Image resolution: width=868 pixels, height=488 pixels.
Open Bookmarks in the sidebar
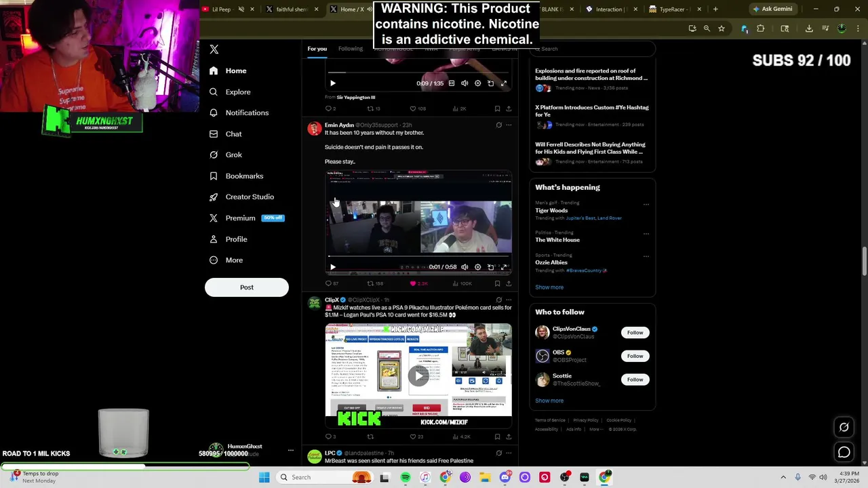(237, 176)
